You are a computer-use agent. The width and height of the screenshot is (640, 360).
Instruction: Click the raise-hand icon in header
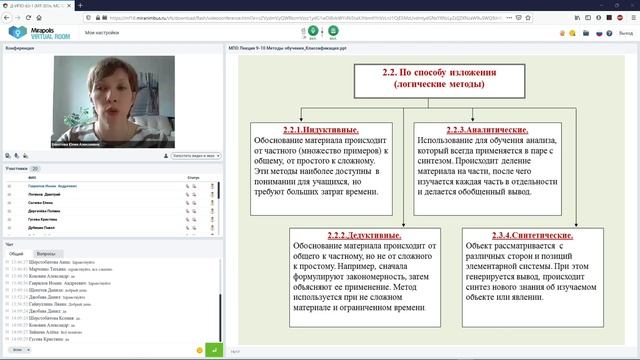562,33
